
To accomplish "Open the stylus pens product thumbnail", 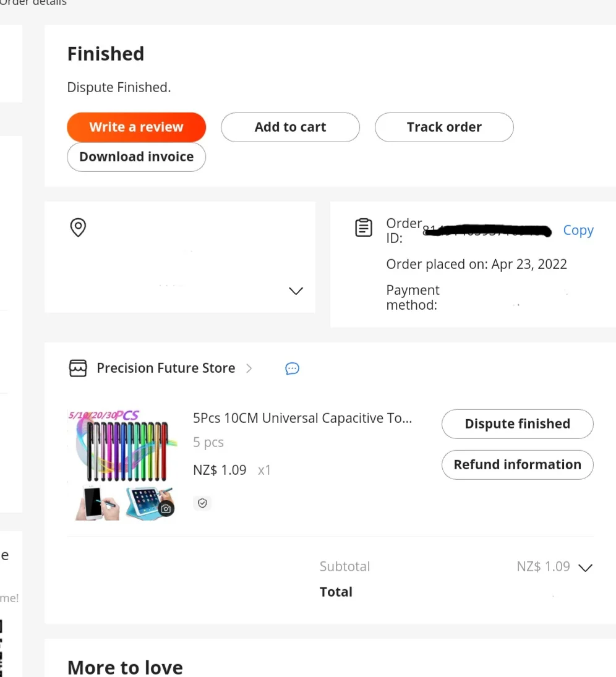I will (121, 464).
